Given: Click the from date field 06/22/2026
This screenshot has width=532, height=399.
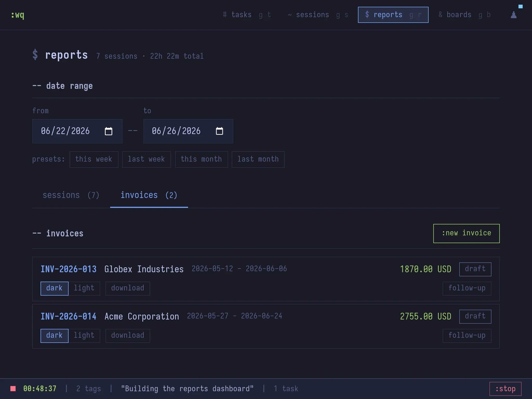Looking at the screenshot, I should [x=77, y=131].
